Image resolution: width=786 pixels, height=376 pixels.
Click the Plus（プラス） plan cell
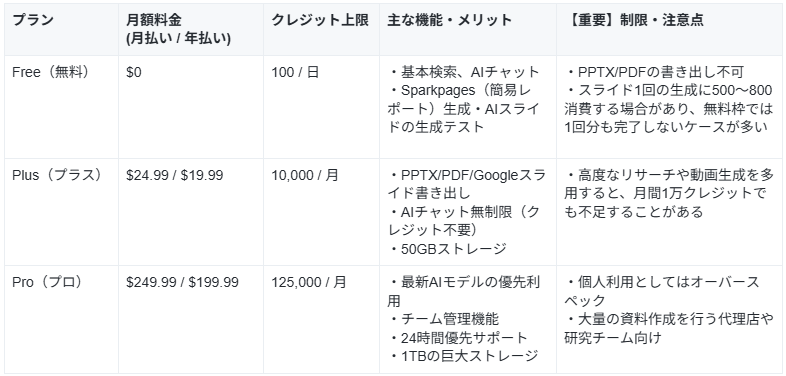tap(59, 175)
